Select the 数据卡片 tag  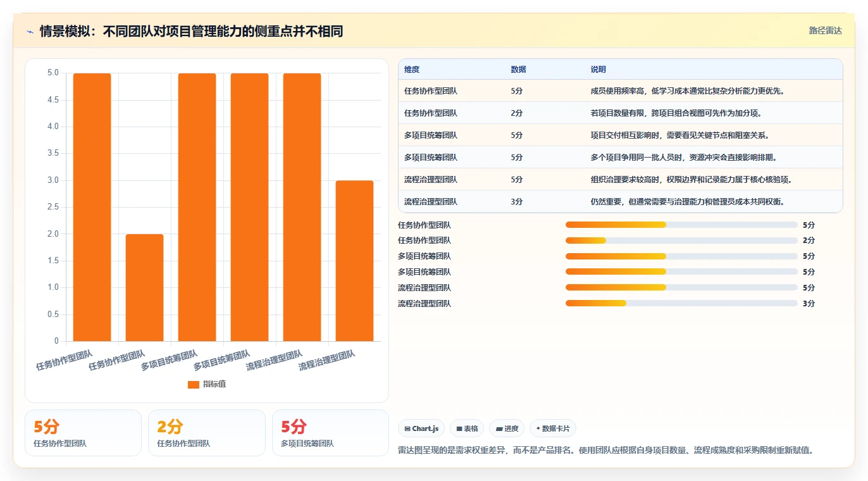[553, 428]
